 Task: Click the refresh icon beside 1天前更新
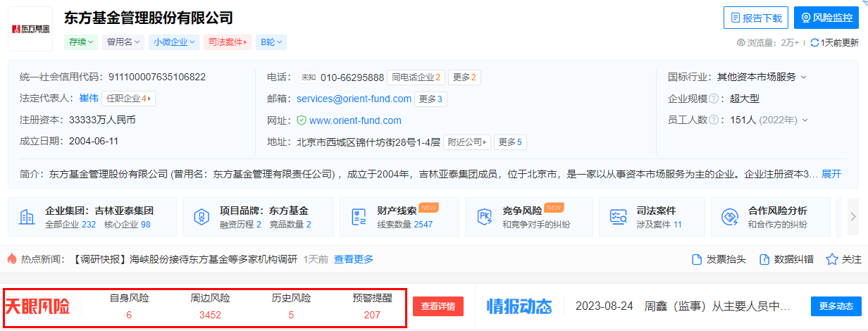[814, 43]
